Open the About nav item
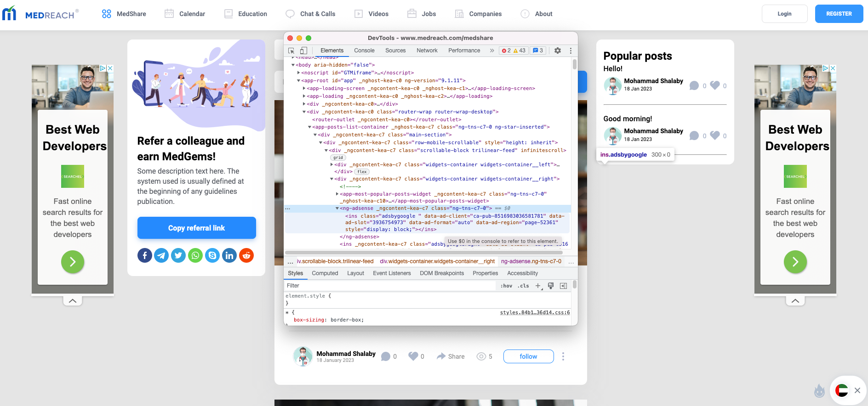Screen dimensions: 868x406 537,14
